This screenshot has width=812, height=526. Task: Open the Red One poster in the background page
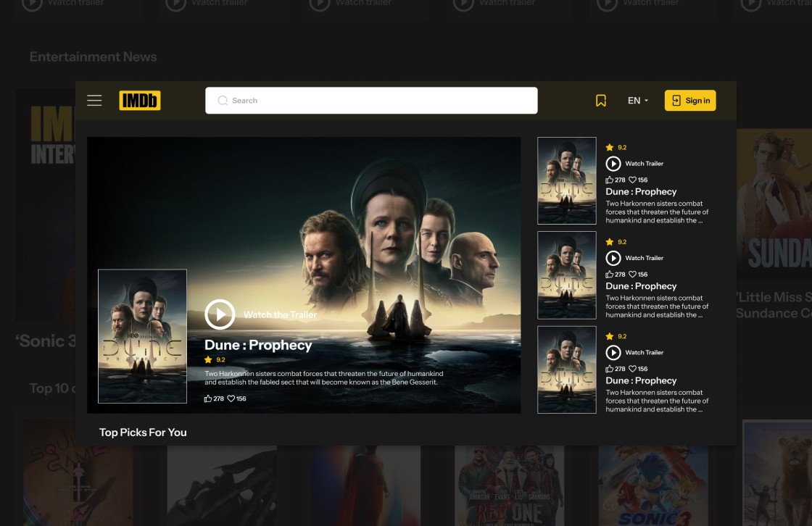(509, 485)
